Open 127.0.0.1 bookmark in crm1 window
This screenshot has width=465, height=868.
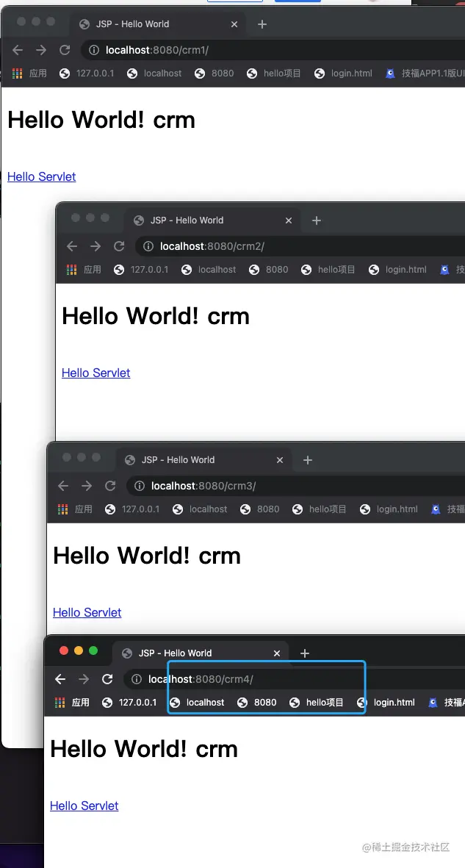coord(87,73)
